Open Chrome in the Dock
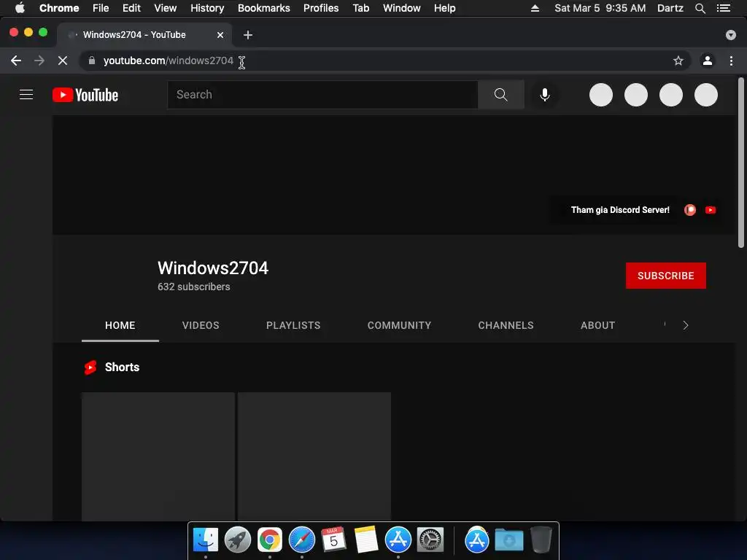Screen dimensions: 747x560 click(x=270, y=540)
